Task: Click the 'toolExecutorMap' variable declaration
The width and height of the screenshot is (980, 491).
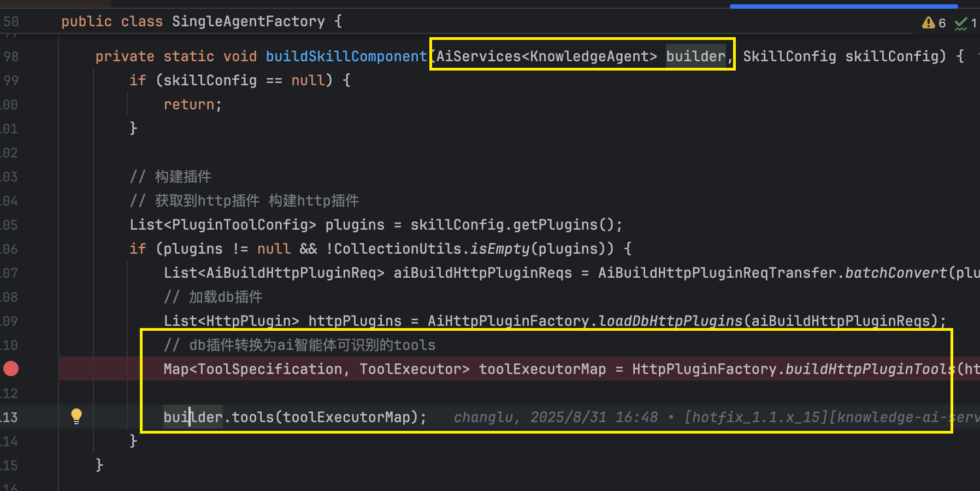Action: tap(542, 369)
